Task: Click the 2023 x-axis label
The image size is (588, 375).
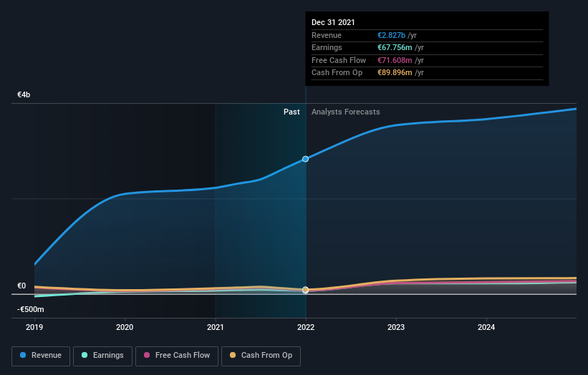Action: pos(396,327)
